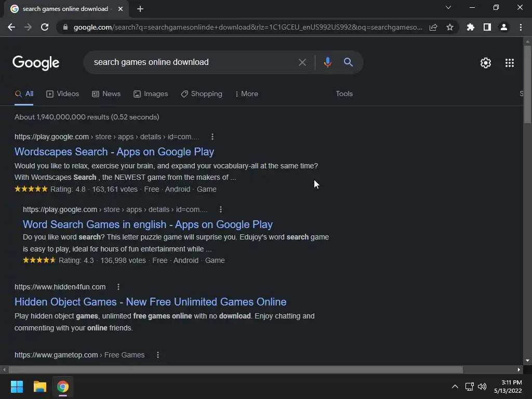Select the All results tab
The image size is (532, 399).
(x=24, y=94)
